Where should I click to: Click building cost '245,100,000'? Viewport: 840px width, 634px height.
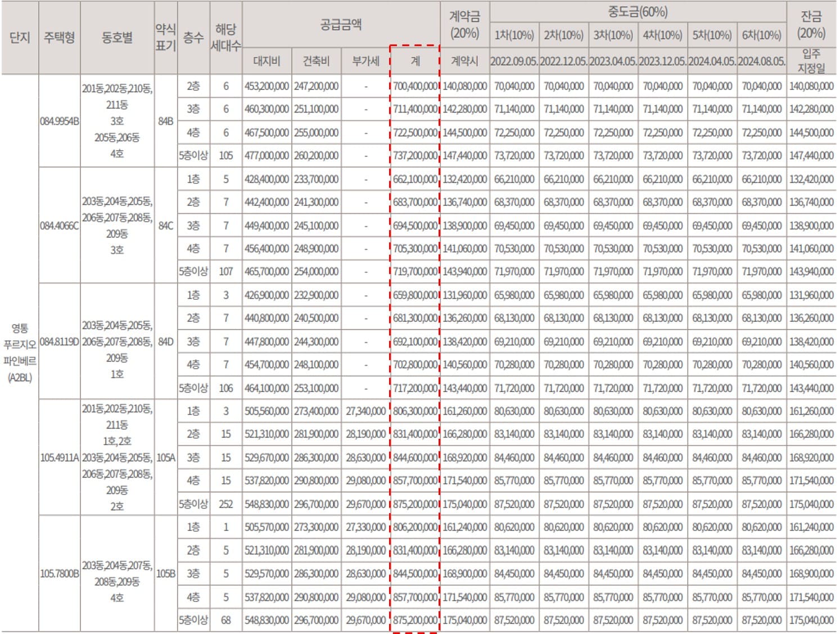pos(316,226)
